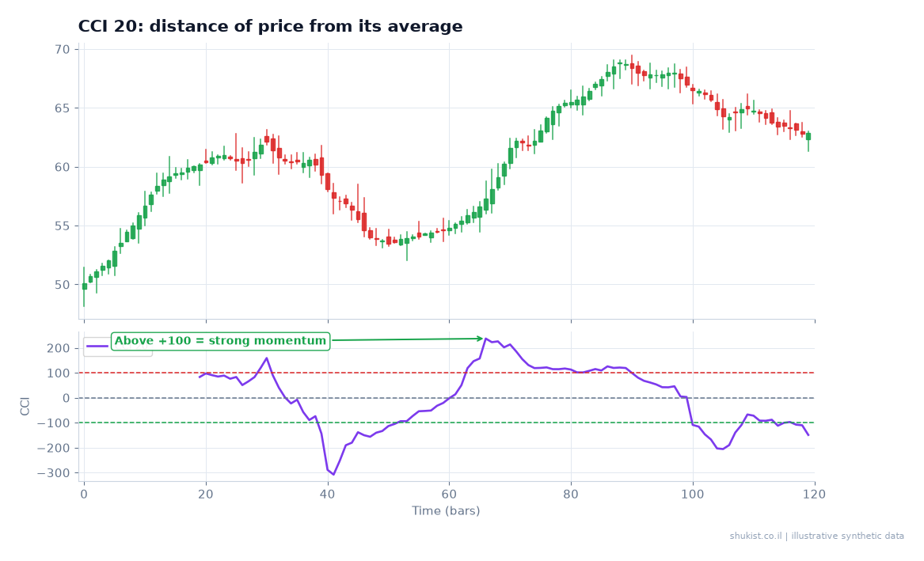This screenshot has width=924, height=561.
Task: Select the 65 price axis tick label
Action: (63, 108)
